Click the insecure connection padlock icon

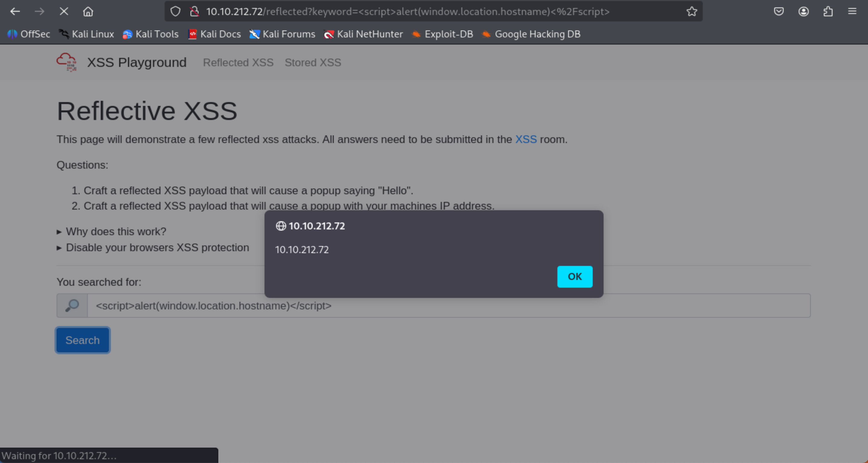point(194,11)
